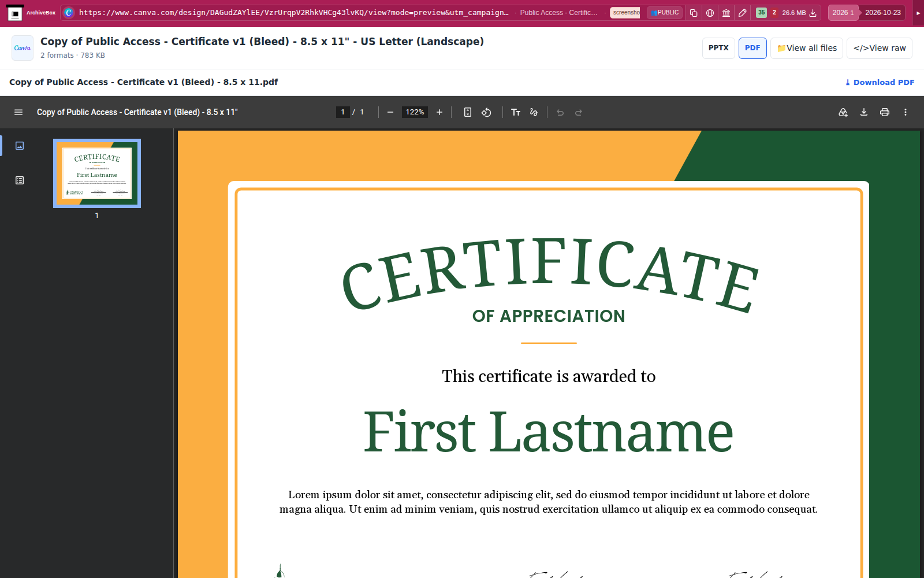This screenshot has height=578, width=924.
Task: Show the document outline in sidebar
Action: click(20, 180)
